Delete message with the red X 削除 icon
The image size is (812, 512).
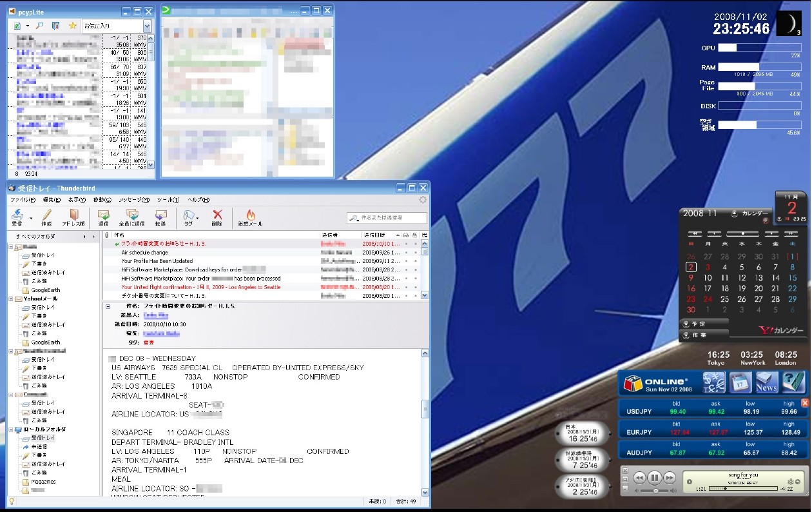217,215
